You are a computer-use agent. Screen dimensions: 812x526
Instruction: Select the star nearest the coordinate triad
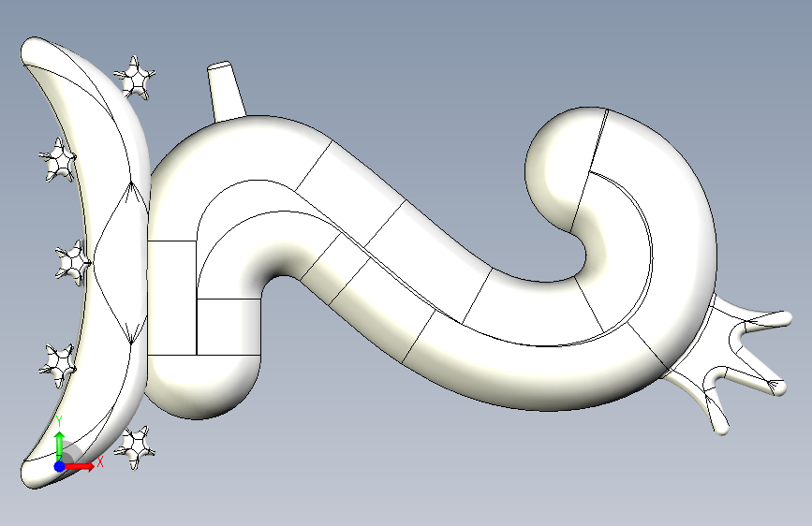pyautogui.click(x=135, y=447)
